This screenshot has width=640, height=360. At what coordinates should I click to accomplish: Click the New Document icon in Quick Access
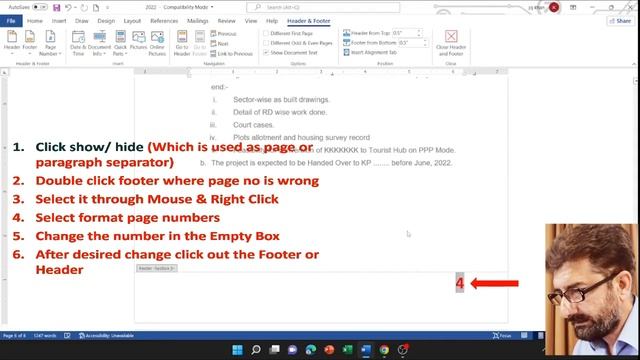click(96, 7)
